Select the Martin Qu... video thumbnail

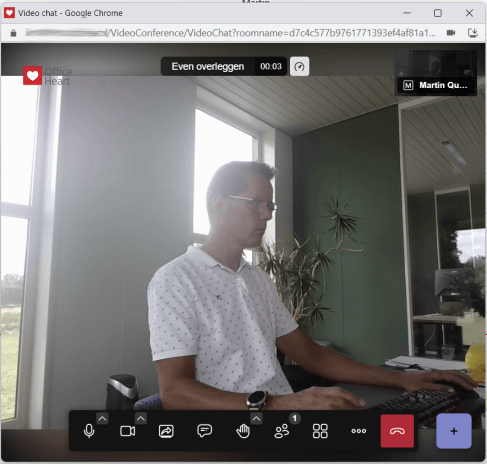pos(436,73)
